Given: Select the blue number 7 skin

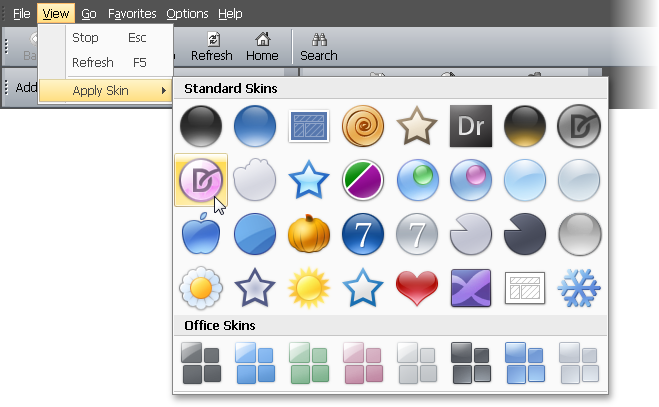Looking at the screenshot, I should coord(363,234).
